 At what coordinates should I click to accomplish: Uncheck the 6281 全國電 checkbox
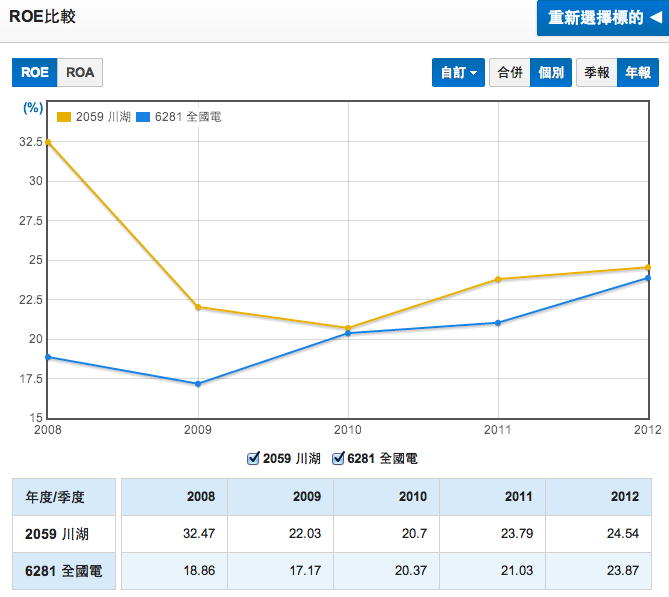click(338, 459)
